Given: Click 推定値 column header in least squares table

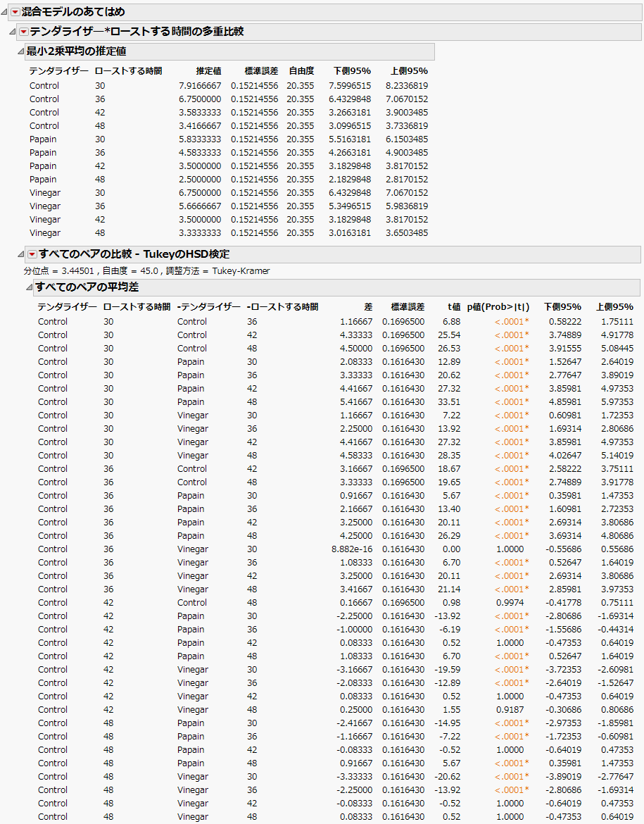Looking at the screenshot, I should (208, 71).
